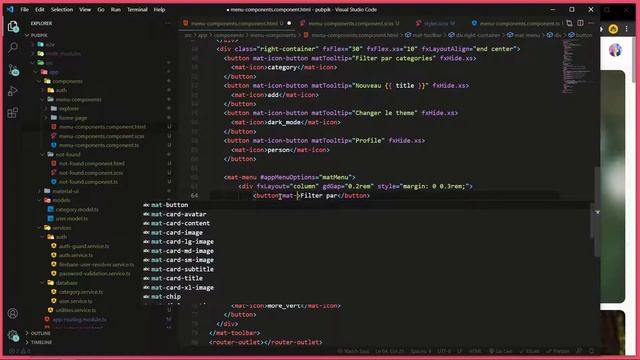Open the browser three-dot menu
The image size is (640, 360).
coord(627,29)
